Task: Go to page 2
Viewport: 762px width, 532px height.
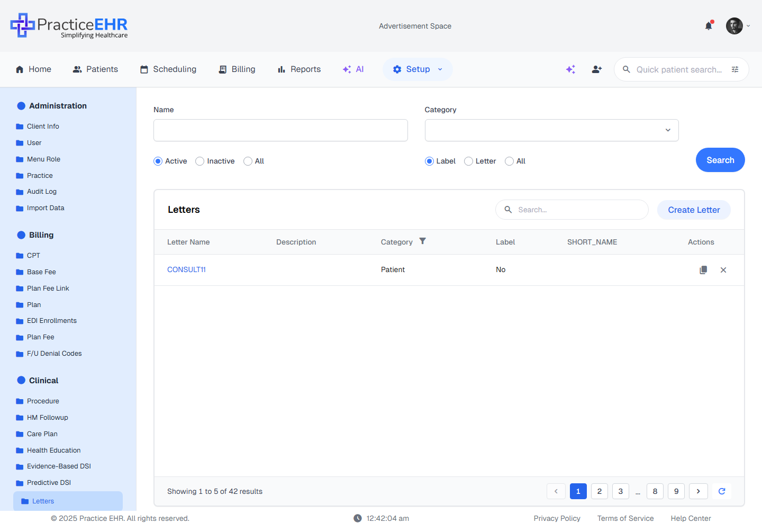Action: tap(600, 491)
